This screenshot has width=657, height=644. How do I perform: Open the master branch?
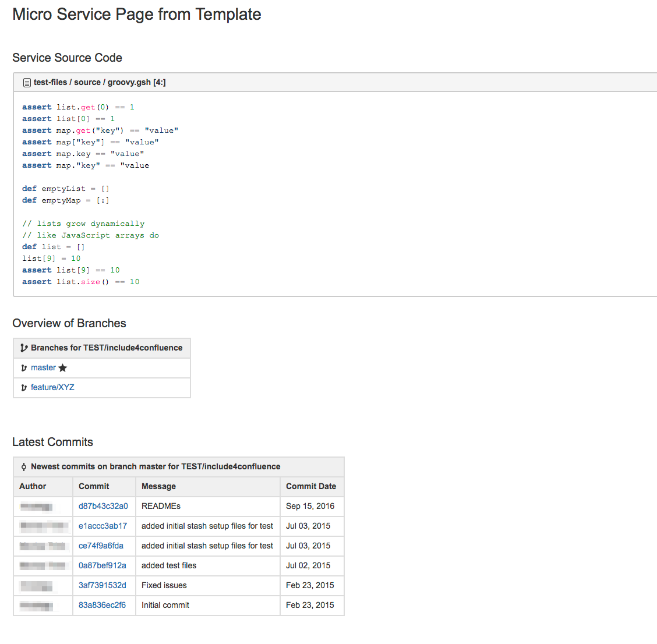point(43,367)
